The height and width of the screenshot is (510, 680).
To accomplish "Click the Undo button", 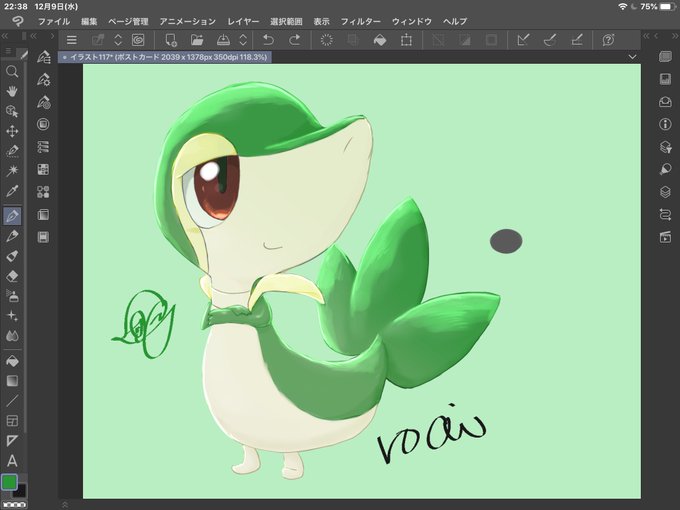I will point(268,40).
